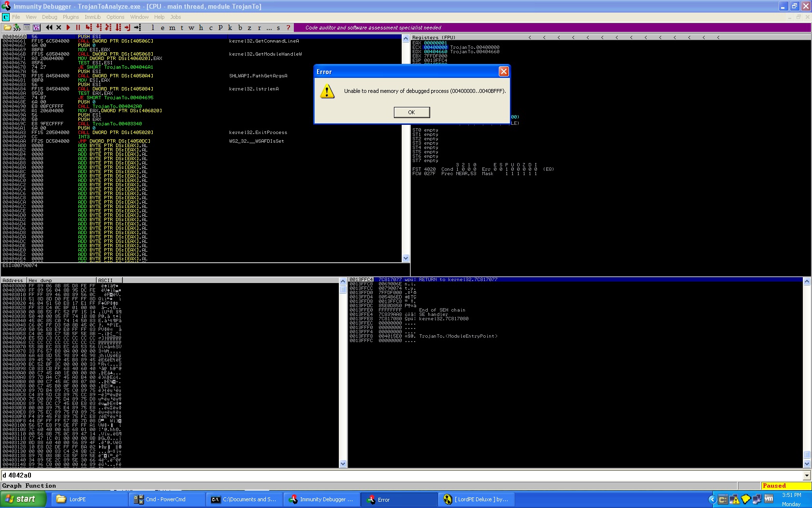Open CPU window with 'c' button
The height and width of the screenshot is (508, 812).
point(211,28)
